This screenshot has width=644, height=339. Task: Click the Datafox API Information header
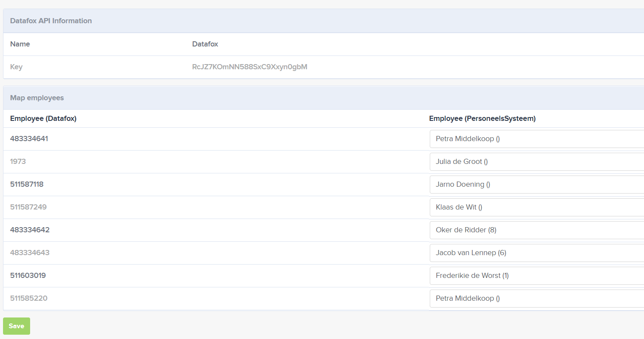point(51,21)
